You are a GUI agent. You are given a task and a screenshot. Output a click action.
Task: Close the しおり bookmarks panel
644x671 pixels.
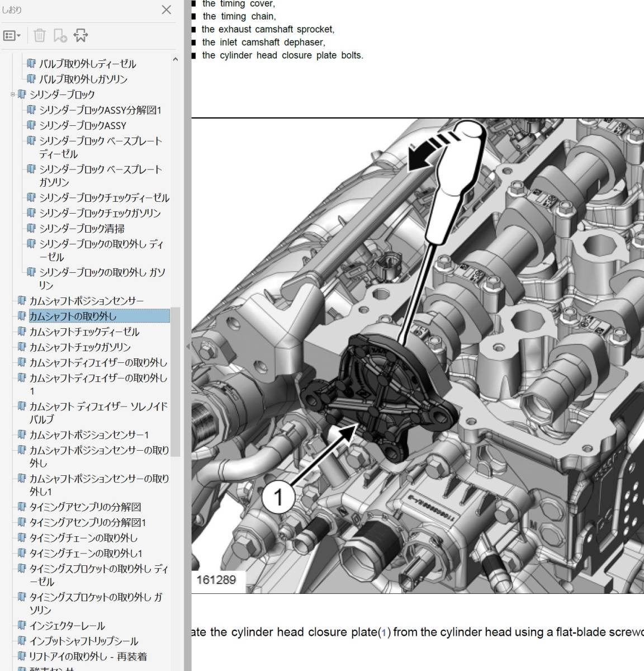coord(166,10)
